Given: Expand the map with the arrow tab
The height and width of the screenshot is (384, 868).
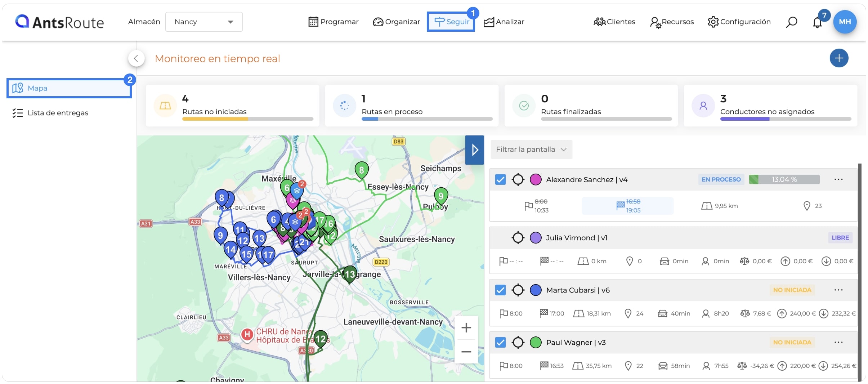Looking at the screenshot, I should [x=474, y=150].
